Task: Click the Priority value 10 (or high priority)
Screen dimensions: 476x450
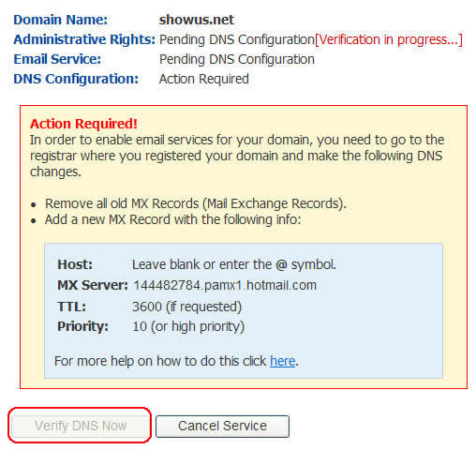Action: point(188,326)
